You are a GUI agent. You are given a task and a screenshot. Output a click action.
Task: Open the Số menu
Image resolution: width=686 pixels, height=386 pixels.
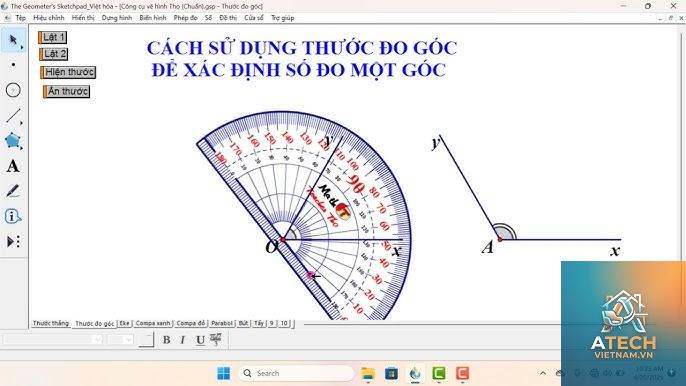[x=208, y=18]
